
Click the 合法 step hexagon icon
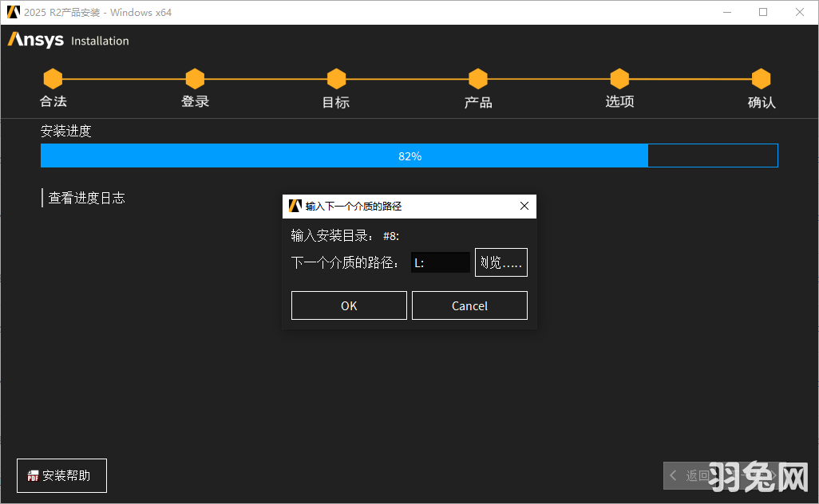point(53,78)
